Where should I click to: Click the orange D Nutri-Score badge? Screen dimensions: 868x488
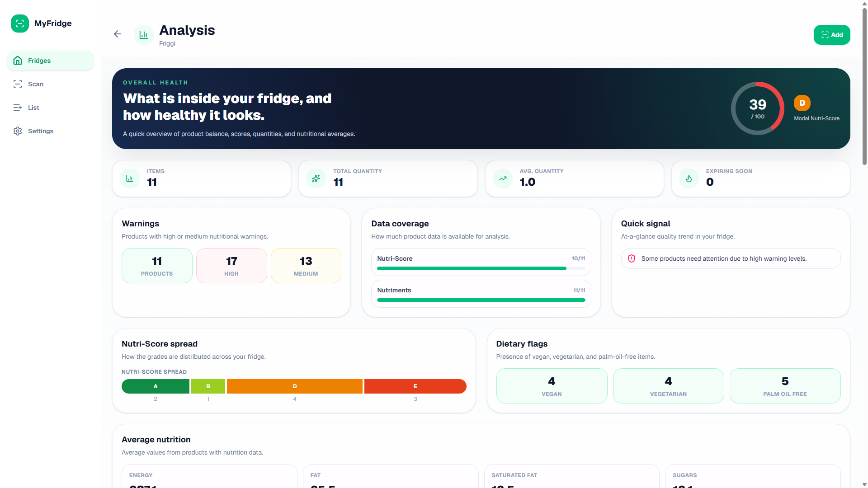pos(802,103)
